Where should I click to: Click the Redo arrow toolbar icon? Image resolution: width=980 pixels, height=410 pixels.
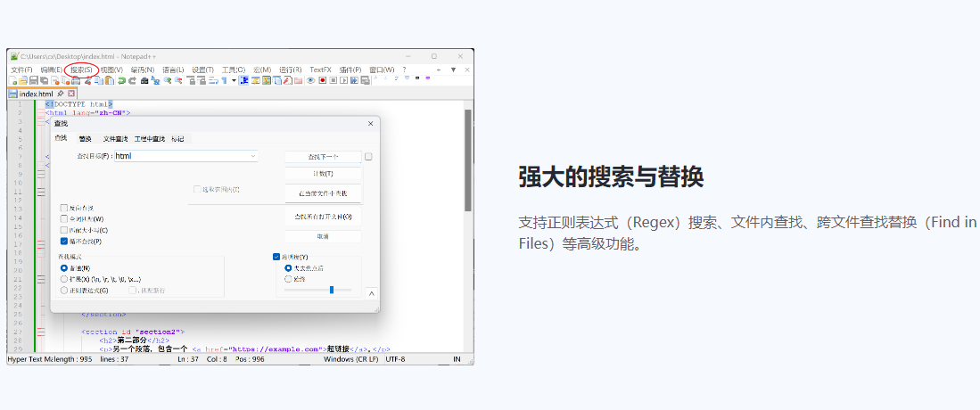(132, 80)
